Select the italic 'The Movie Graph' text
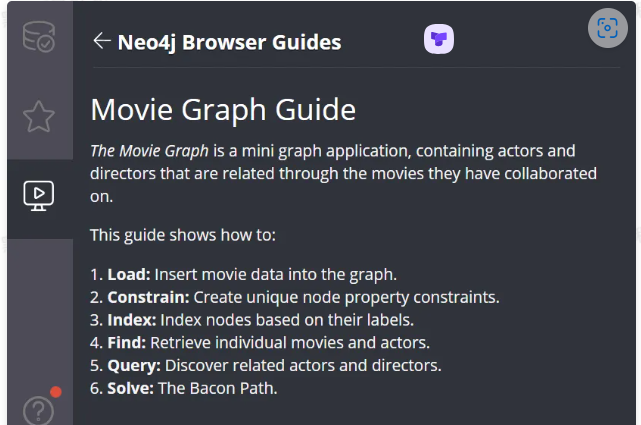 click(149, 151)
